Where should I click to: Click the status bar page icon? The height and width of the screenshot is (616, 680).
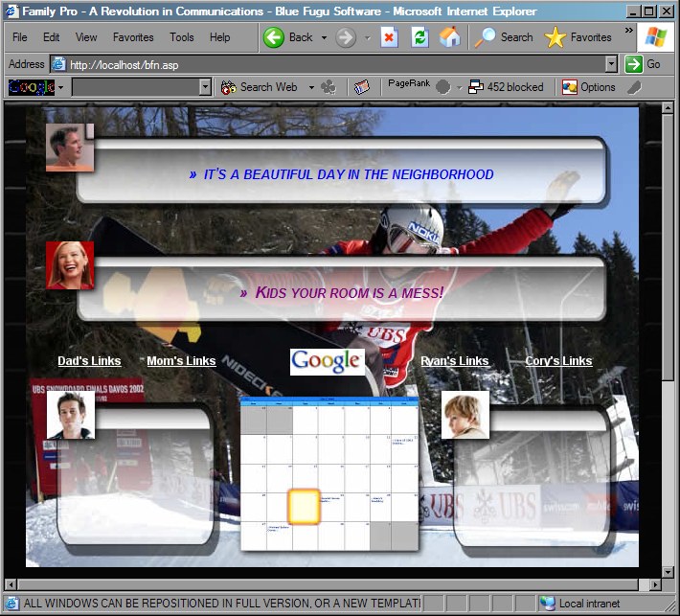(x=11, y=604)
